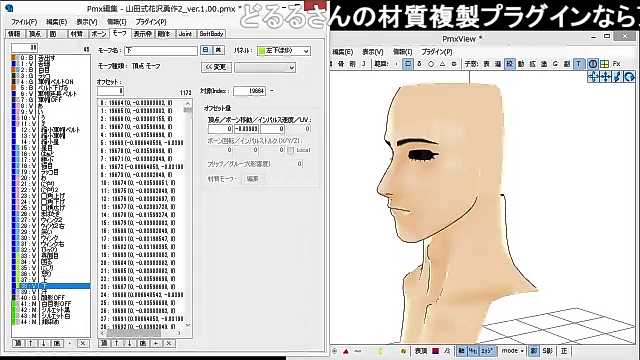Switch to the 情報 tab

click(x=14, y=34)
